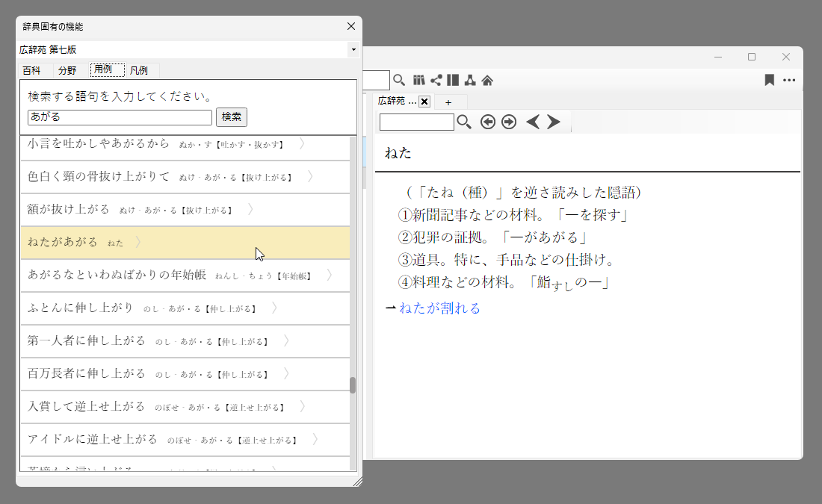Click the library books icon in main toolbar
Image resolution: width=822 pixels, height=504 pixels.
[418, 80]
